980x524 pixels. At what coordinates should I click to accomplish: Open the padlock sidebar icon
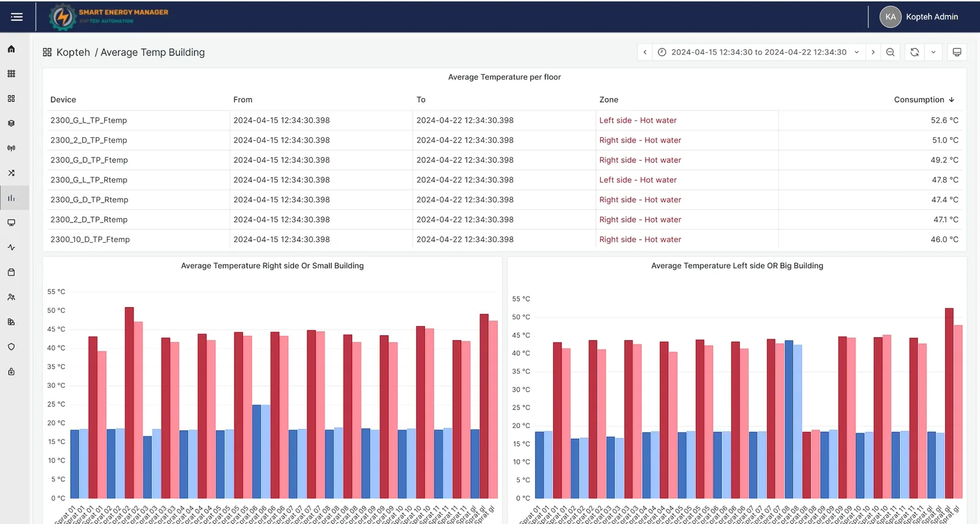pyautogui.click(x=11, y=371)
